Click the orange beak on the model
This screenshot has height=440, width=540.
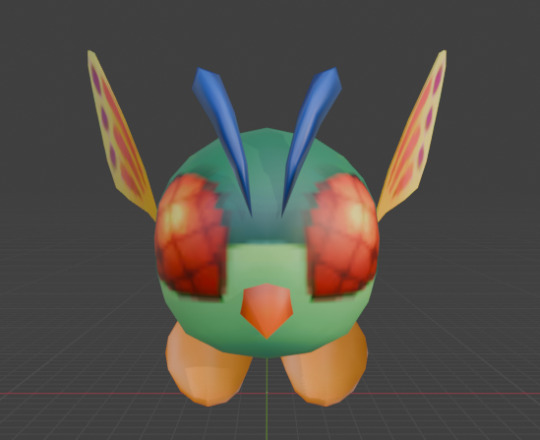[x=267, y=310]
